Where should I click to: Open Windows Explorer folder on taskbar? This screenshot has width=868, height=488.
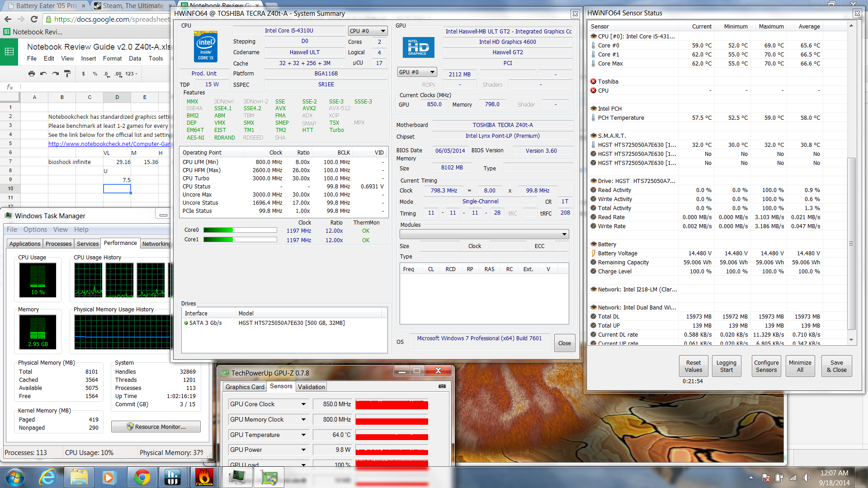[x=79, y=477]
